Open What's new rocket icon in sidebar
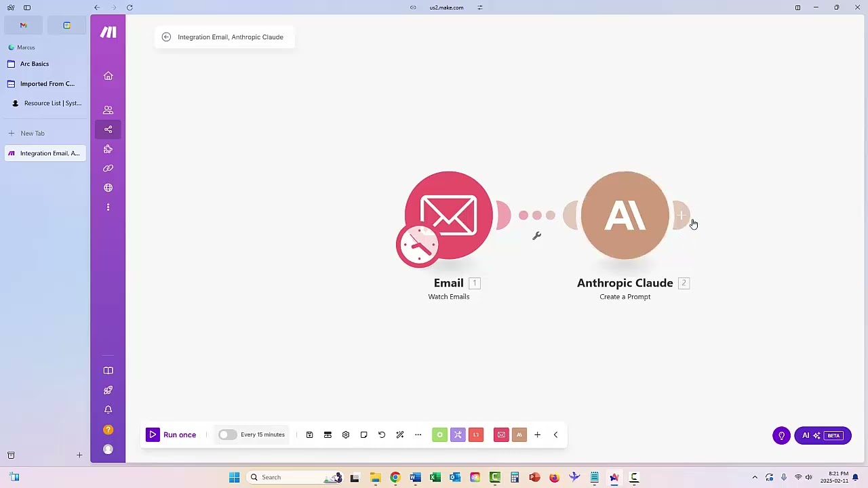 coord(108,390)
